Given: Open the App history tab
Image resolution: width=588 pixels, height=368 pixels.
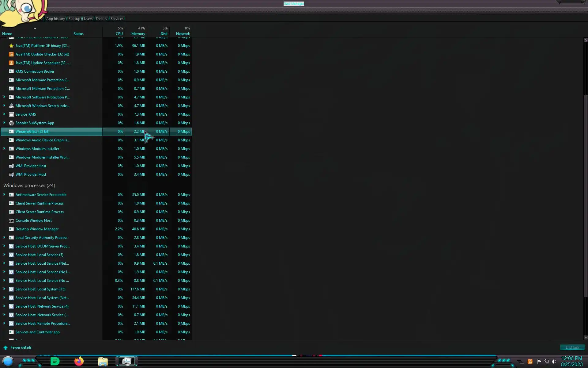Looking at the screenshot, I should (x=55, y=19).
